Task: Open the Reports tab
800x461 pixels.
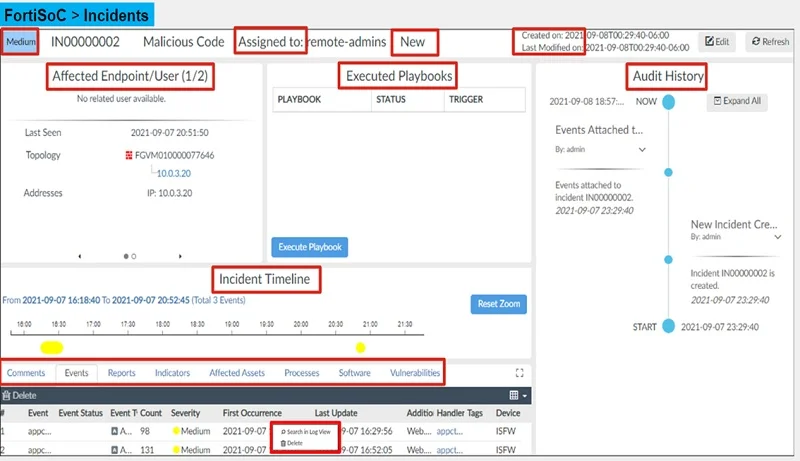Action: [121, 373]
